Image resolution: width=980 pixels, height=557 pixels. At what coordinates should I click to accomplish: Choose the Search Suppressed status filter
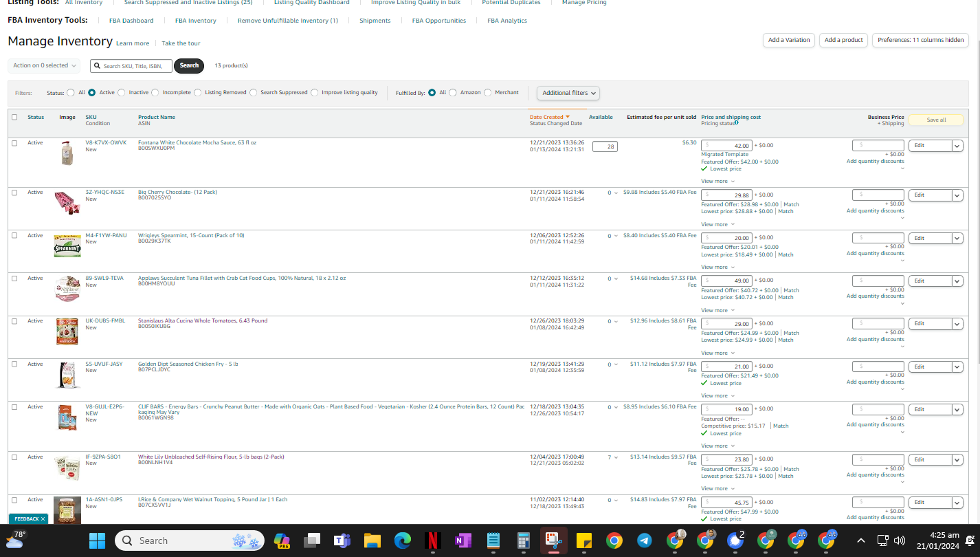click(x=254, y=92)
